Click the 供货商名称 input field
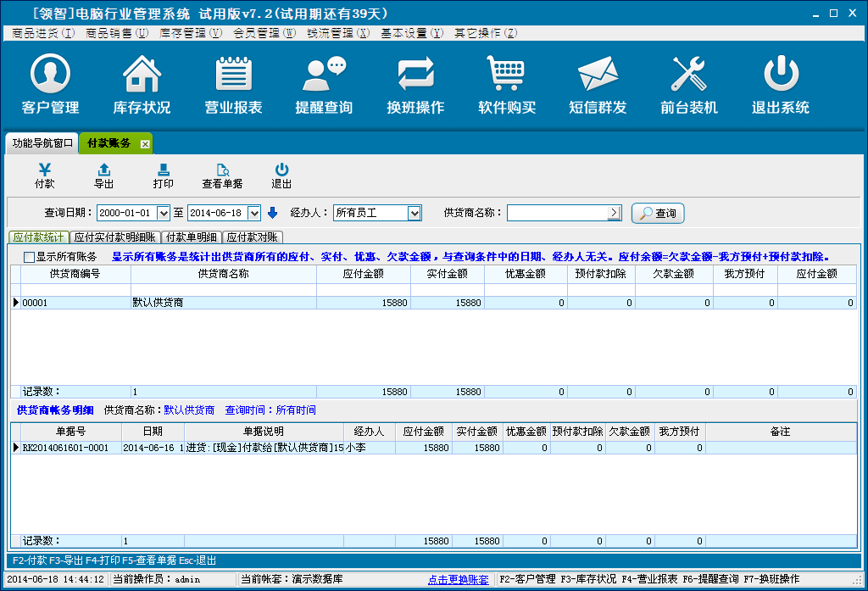The width and height of the screenshot is (868, 591). coord(557,213)
